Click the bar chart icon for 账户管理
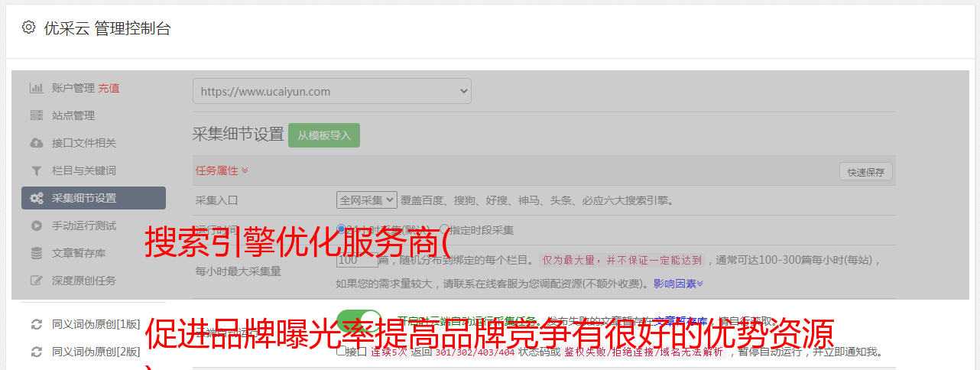The image size is (980, 370). click(36, 88)
